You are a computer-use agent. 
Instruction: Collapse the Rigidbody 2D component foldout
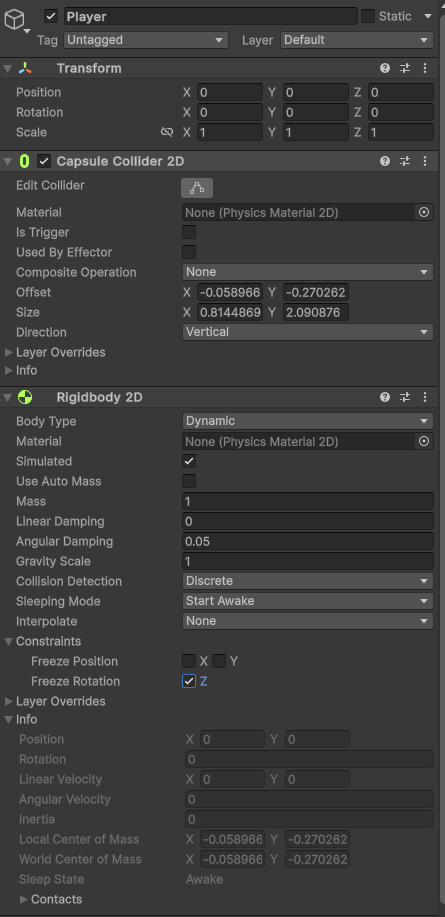pyautogui.click(x=8, y=397)
